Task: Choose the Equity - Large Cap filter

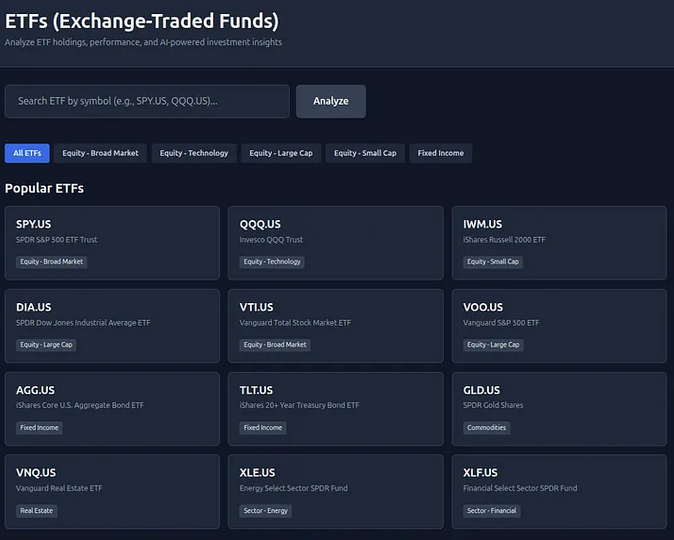Action: point(281,153)
